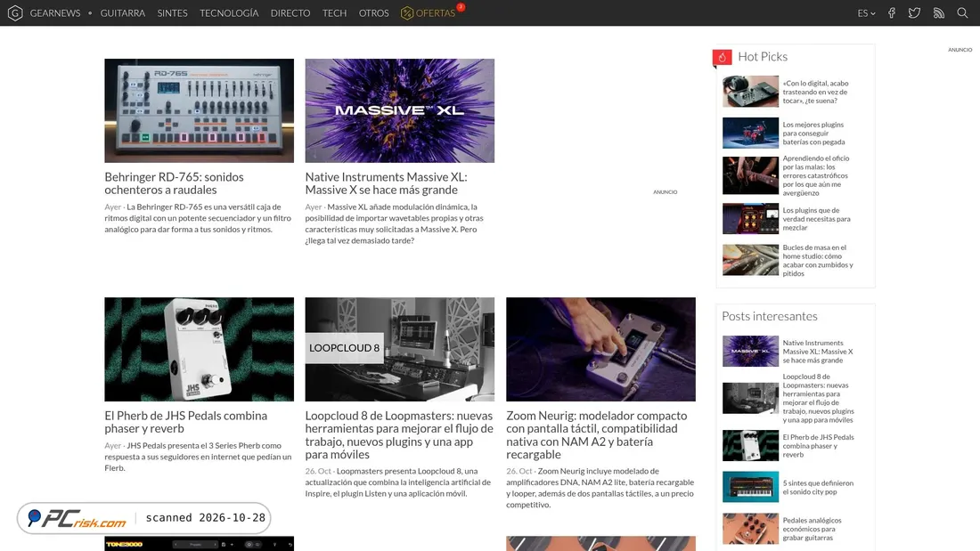This screenshot has width=980, height=551.
Task: Open Hot Pick 'Aprendiendo el oficio por las malas'
Action: point(815,175)
